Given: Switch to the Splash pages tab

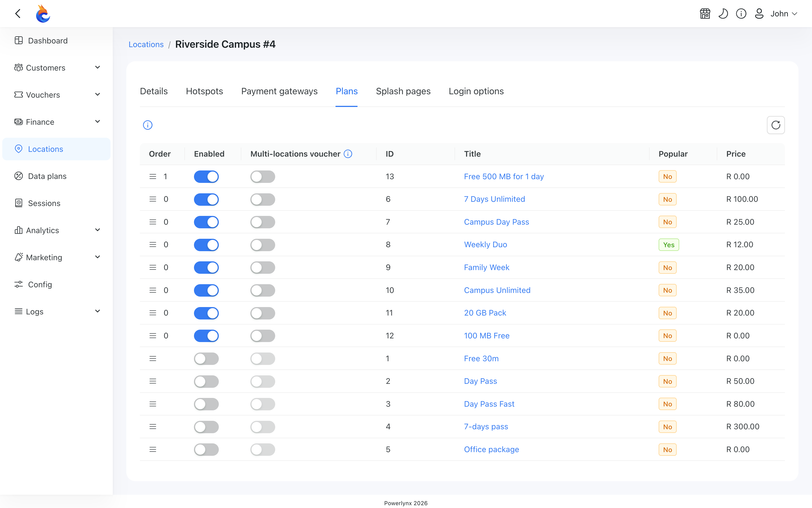Looking at the screenshot, I should (x=403, y=91).
